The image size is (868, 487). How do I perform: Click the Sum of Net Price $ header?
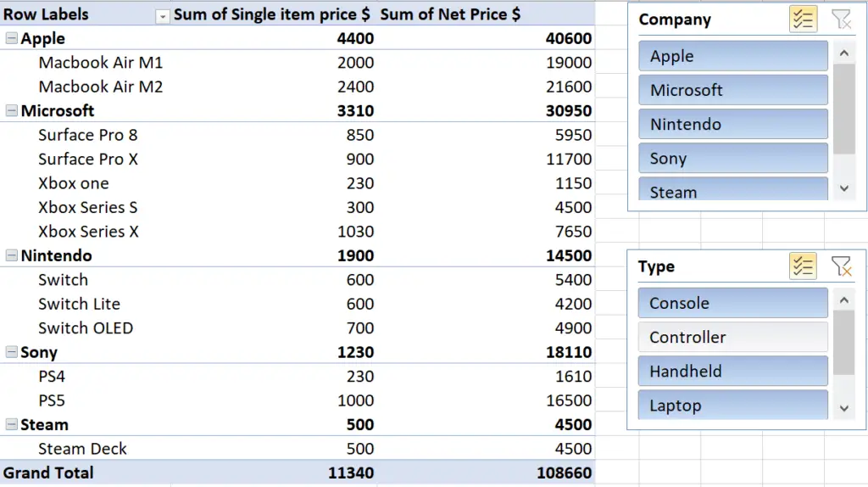click(x=450, y=14)
